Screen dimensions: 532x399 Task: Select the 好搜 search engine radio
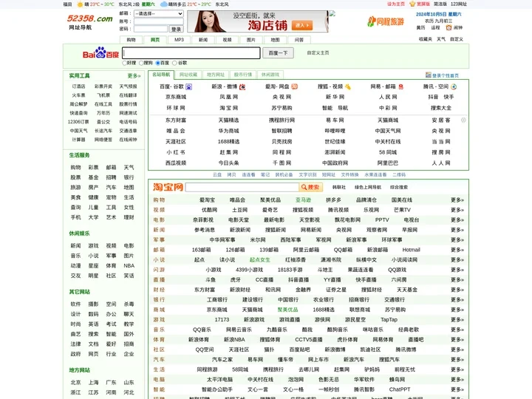(x=125, y=63)
